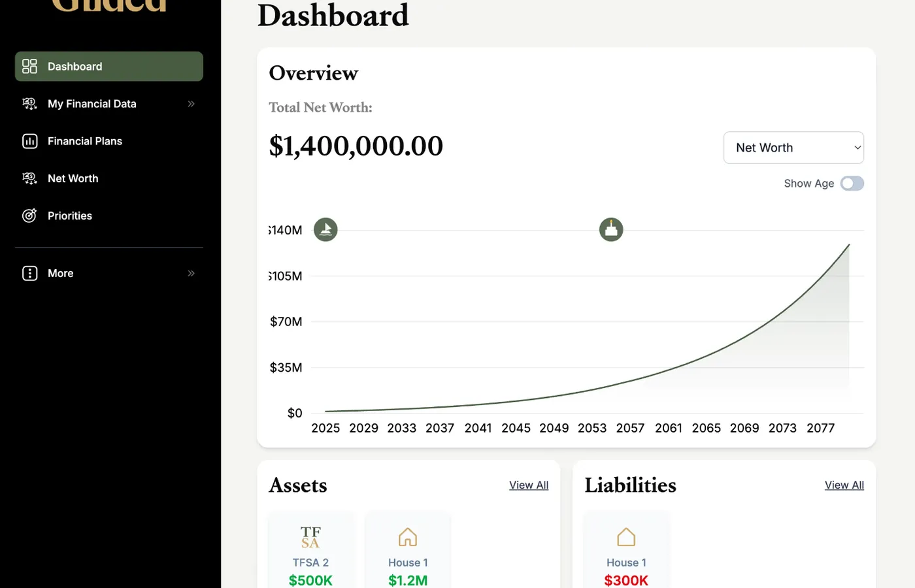Screen dimensions: 915x588
Task: Click the TFSA icon on the TFSA 2 card
Action: [x=310, y=537]
